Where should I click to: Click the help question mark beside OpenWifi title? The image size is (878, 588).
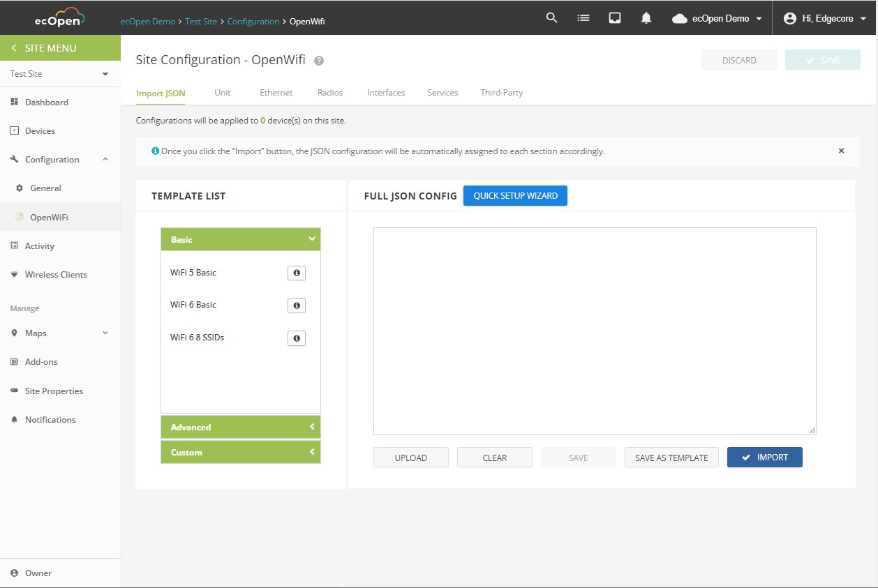pos(319,61)
